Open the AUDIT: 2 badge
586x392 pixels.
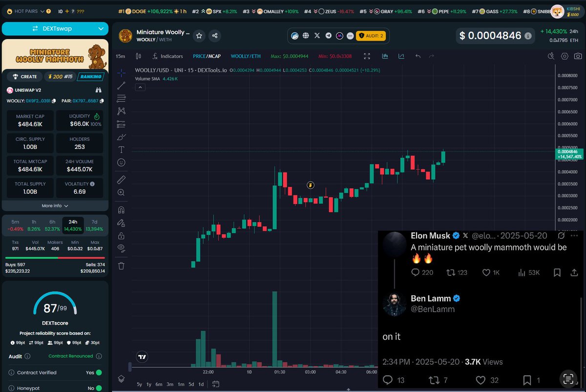[x=372, y=36]
